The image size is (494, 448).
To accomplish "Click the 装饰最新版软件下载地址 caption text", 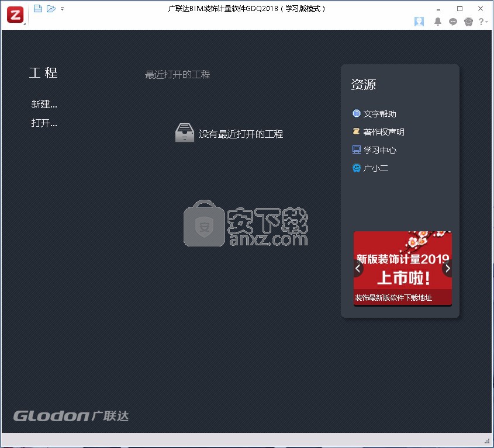I will point(393,297).
